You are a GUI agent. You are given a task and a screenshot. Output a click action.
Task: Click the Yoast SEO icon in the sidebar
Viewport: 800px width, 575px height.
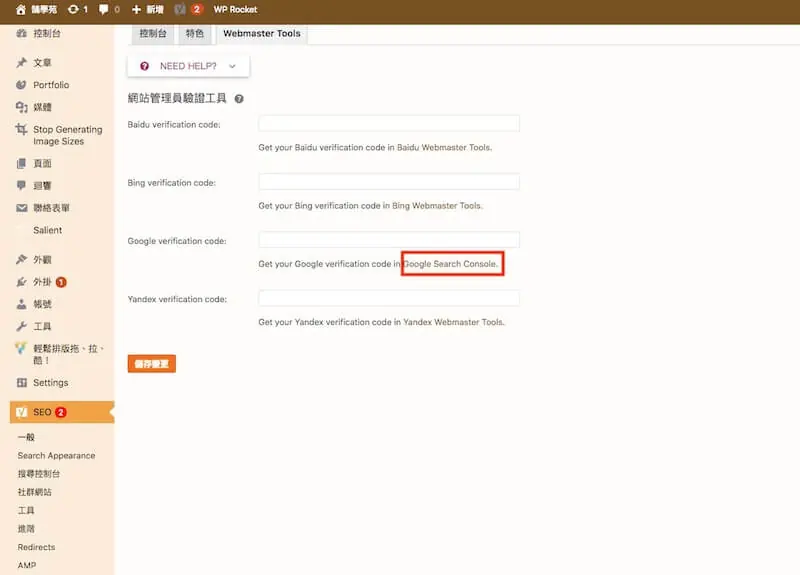click(x=21, y=412)
